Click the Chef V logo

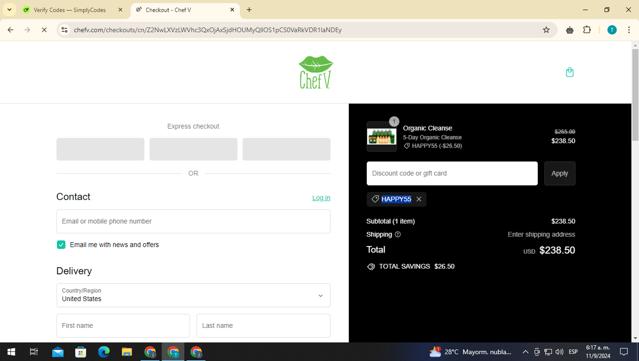click(x=316, y=73)
